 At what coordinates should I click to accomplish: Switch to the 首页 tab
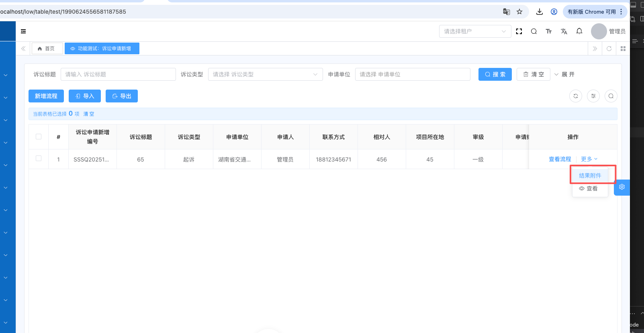47,49
